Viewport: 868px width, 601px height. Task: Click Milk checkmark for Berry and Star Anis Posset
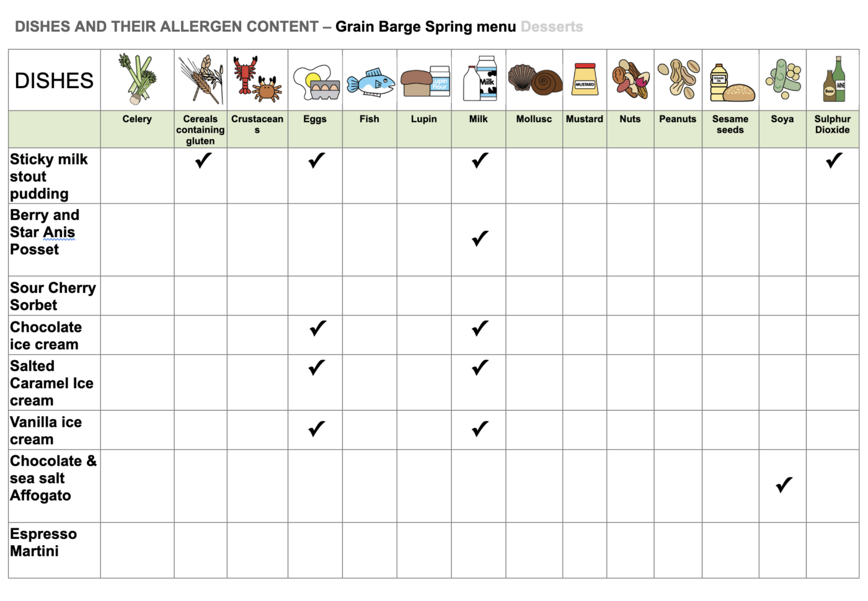480,239
